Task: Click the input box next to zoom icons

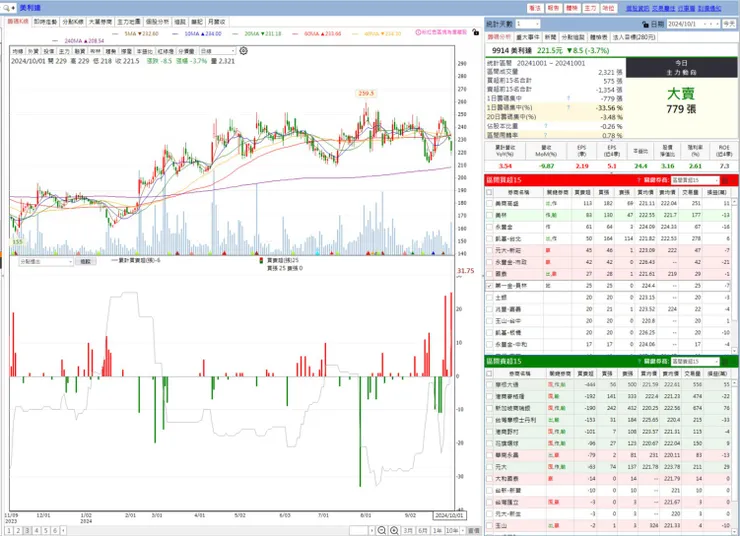Action: 359,531
